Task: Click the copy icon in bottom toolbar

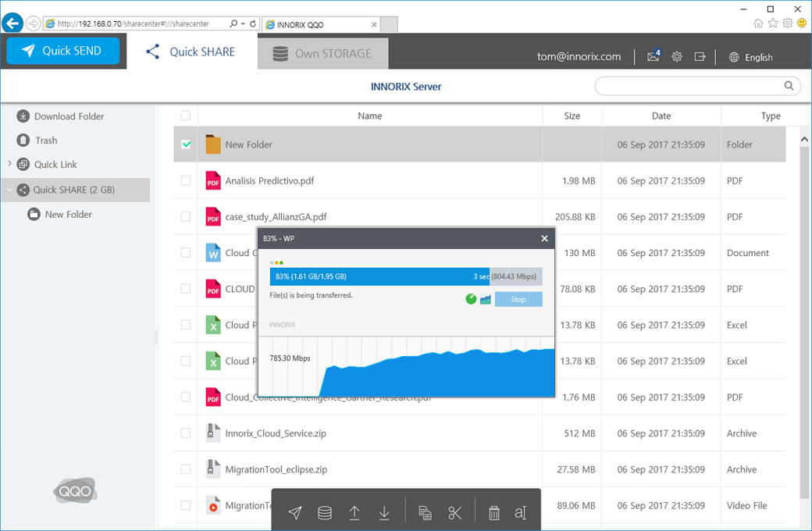Action: tap(425, 513)
